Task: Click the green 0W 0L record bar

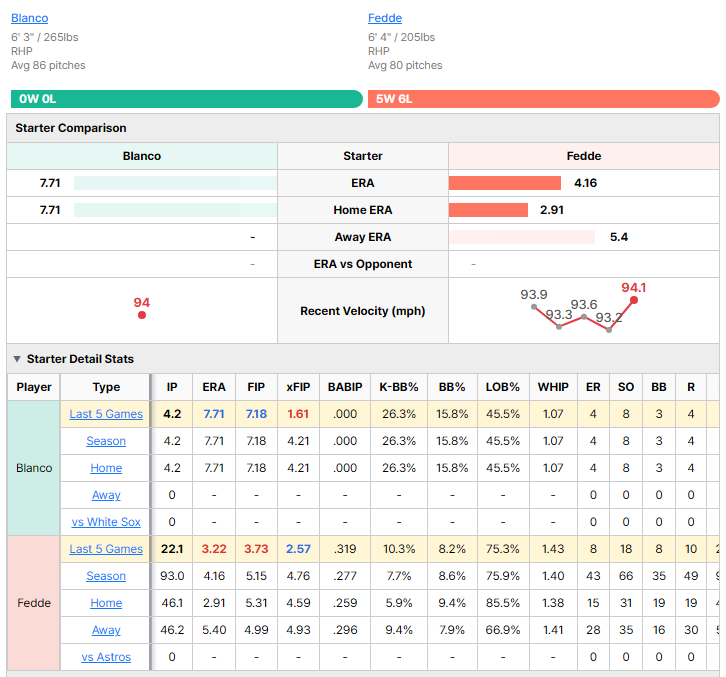Action: [187, 99]
